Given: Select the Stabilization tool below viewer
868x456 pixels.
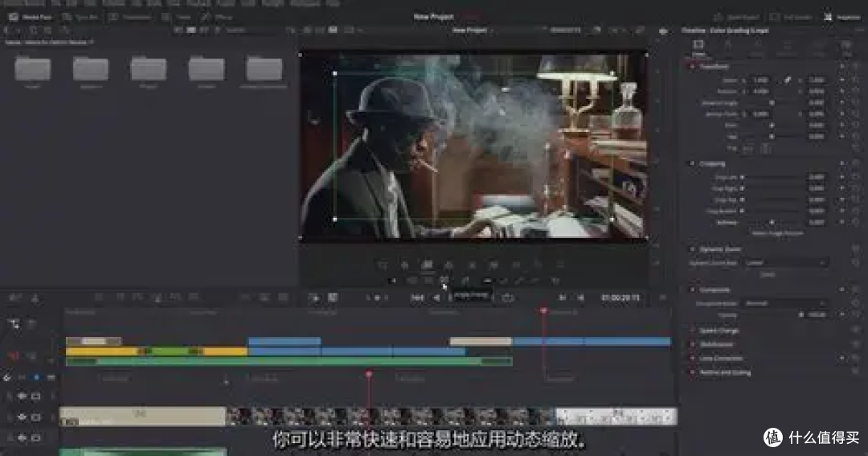Looking at the screenshot, I should coord(493,265).
